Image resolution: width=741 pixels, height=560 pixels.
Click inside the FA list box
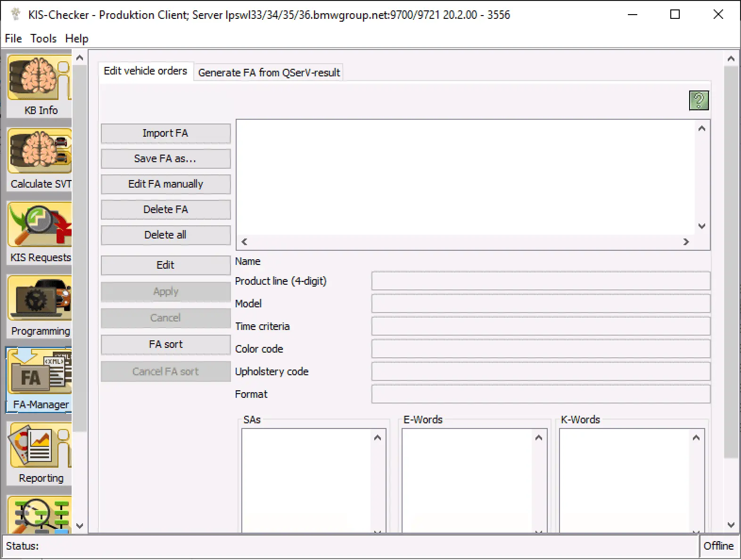466,177
